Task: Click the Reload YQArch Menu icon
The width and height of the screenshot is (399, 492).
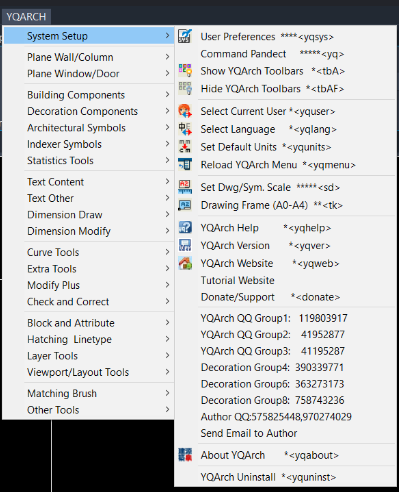Action: tap(185, 164)
